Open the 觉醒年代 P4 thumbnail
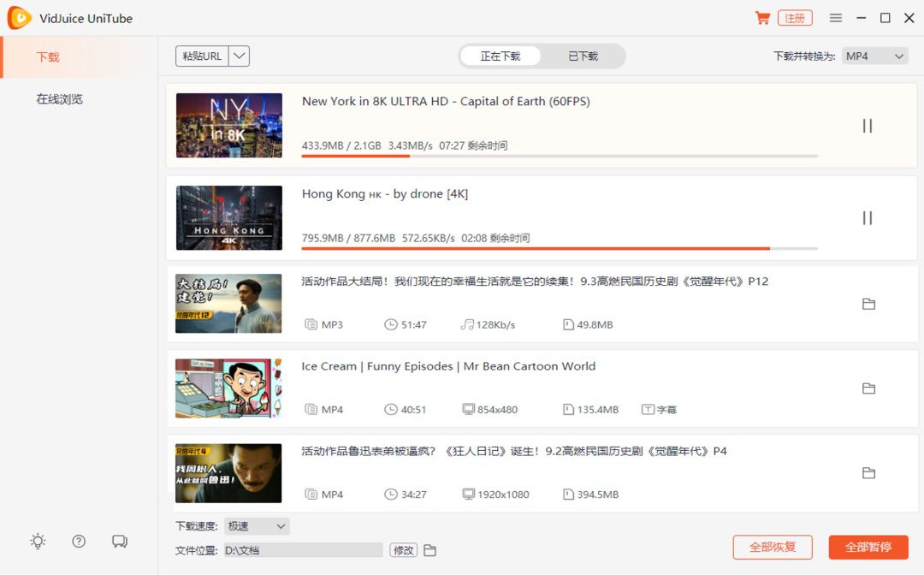The height and width of the screenshot is (575, 924). click(228, 473)
